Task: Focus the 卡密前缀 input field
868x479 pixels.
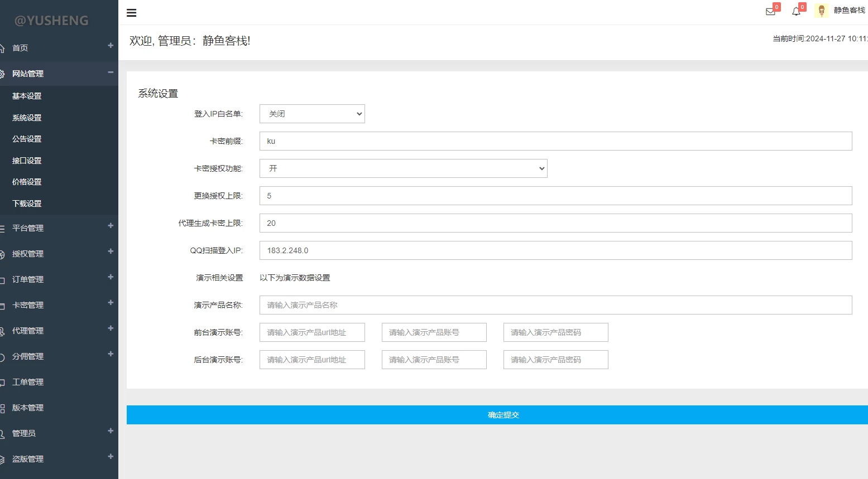Action: (555, 141)
